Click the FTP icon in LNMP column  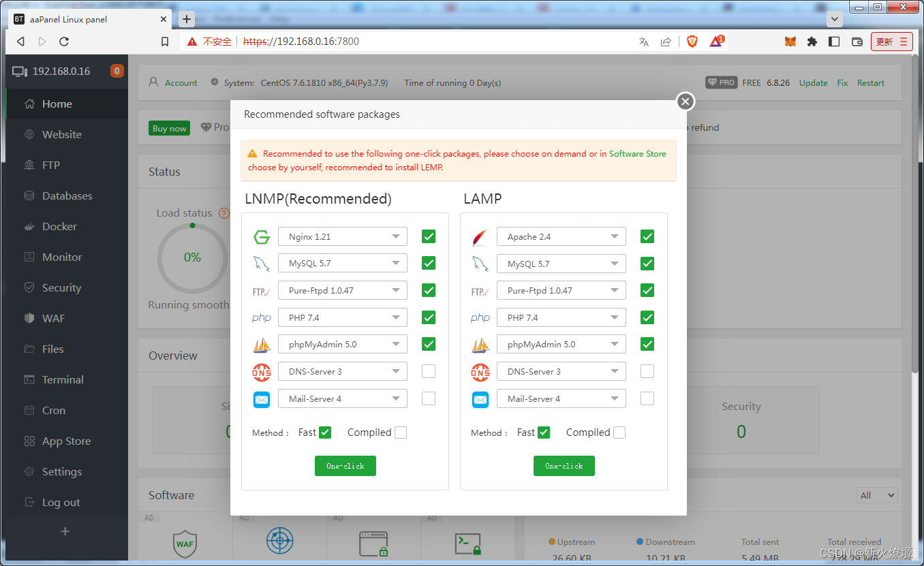(x=262, y=291)
